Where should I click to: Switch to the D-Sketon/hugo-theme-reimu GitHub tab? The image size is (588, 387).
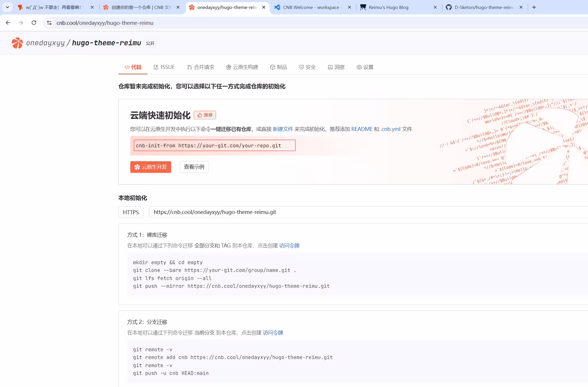pyautogui.click(x=485, y=7)
